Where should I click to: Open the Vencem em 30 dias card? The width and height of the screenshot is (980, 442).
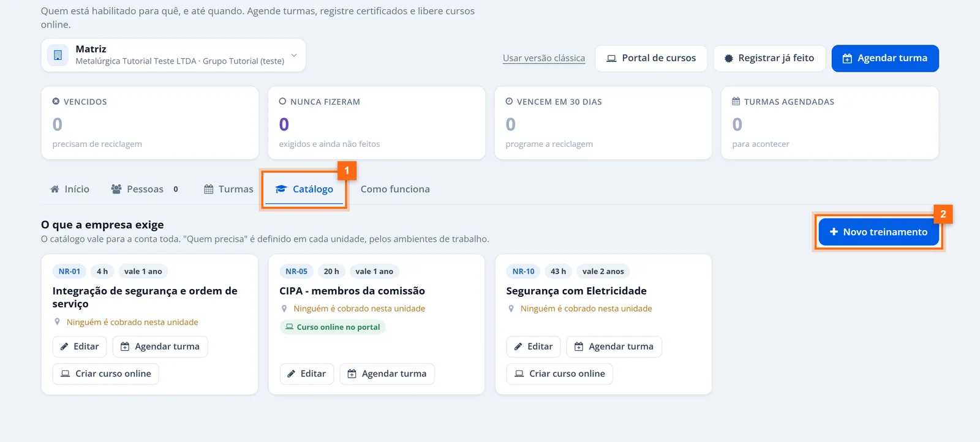pos(603,122)
